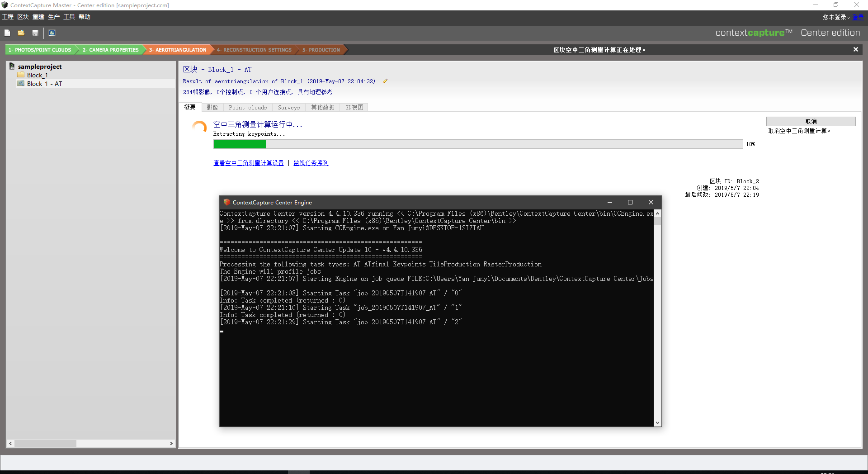Open the 工程 menu

pos(8,17)
